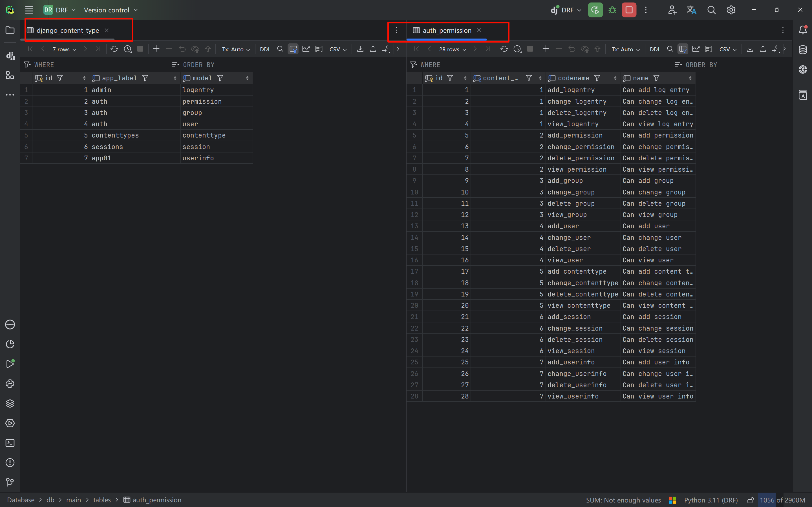Click Debug DRF bug icon
The image size is (812, 507).
coord(612,10)
